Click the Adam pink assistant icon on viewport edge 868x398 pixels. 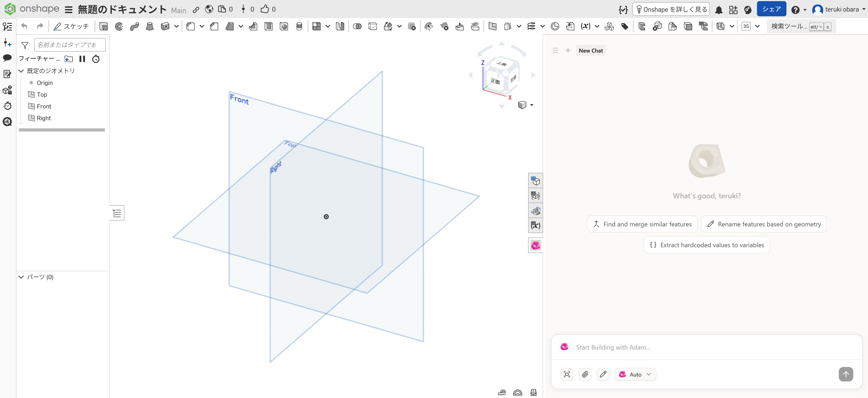point(535,245)
